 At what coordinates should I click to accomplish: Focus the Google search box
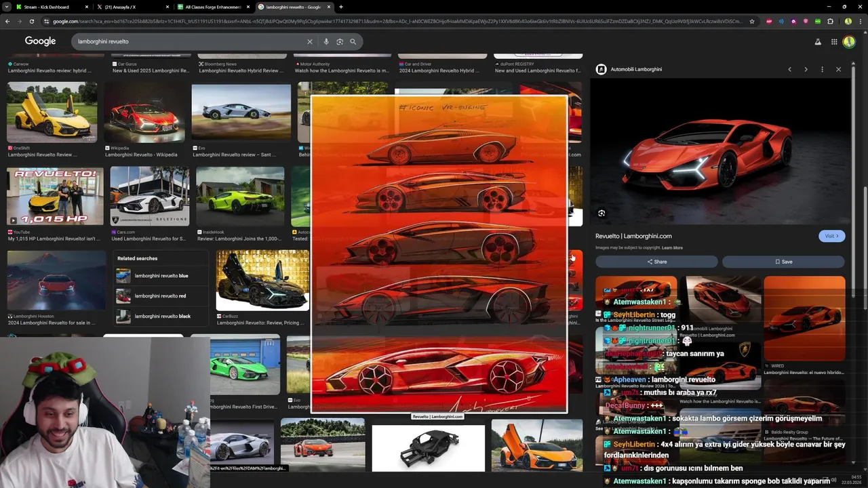(x=190, y=41)
